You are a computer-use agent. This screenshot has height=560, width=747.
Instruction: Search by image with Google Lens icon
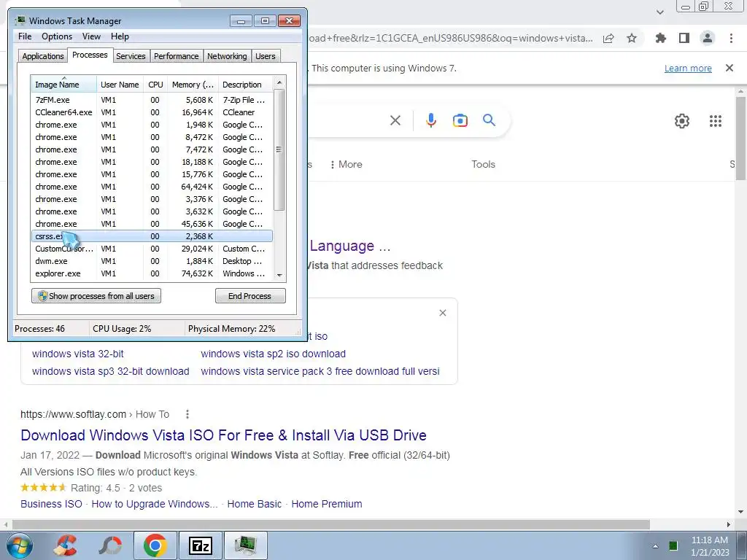point(460,120)
